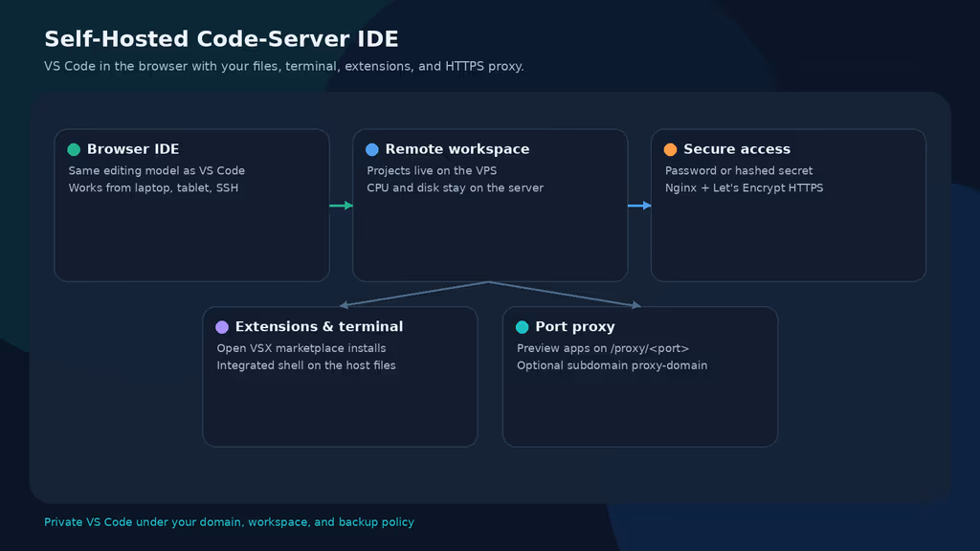Viewport: 980px width, 551px height.
Task: Click the line Preview apps on /proxy/<port>
Action: (x=603, y=348)
